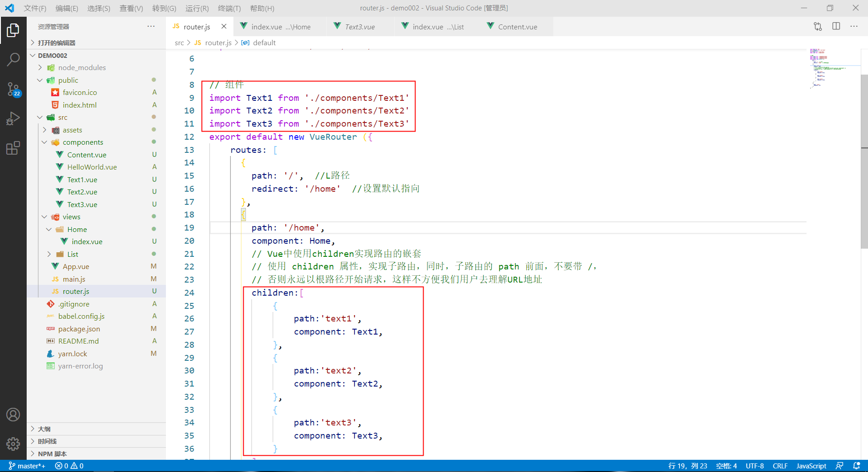Switch to index.vue Home tab
The image size is (868, 472).
point(280,27)
